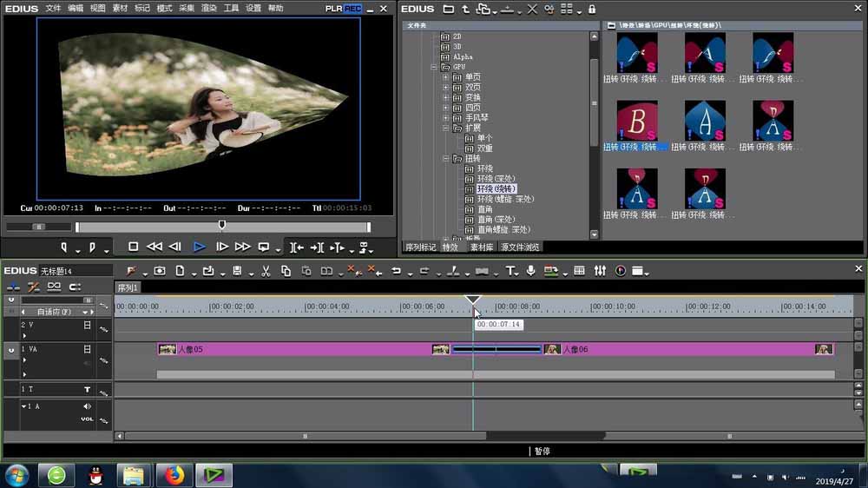Click the loop playback icon in the player
This screenshot has width=868, height=488.
pos(264,247)
